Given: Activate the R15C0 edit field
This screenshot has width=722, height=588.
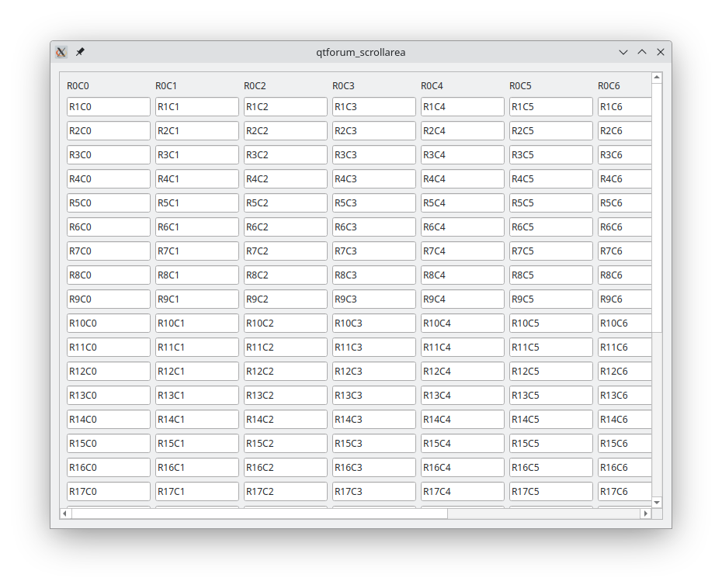Looking at the screenshot, I should [109, 444].
